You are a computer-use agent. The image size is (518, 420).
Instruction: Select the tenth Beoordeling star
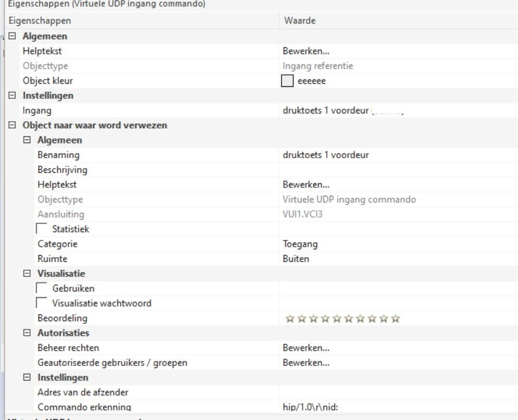tap(396, 319)
